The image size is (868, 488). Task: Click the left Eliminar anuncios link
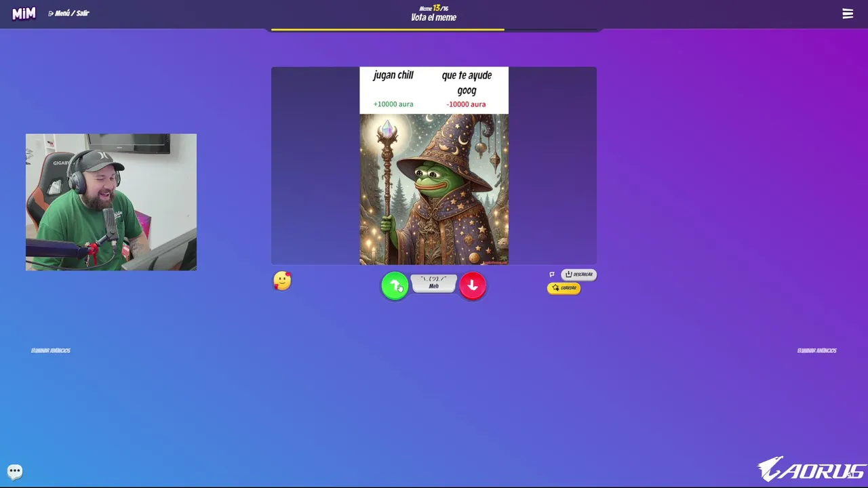point(51,350)
